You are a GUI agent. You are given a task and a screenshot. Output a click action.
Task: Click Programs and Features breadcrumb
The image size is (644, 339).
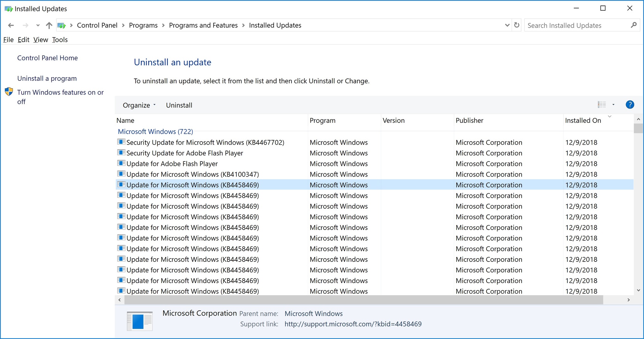(x=203, y=25)
